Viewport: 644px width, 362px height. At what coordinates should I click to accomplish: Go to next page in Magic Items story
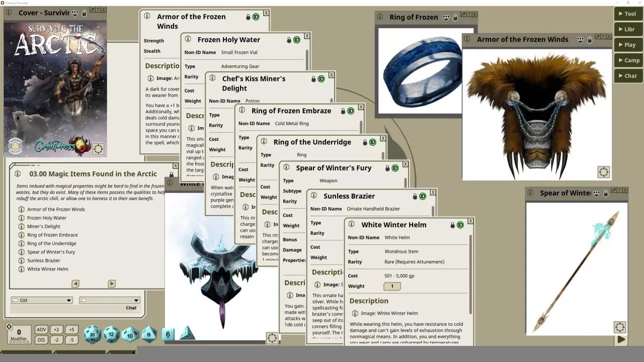pyautogui.click(x=112, y=284)
